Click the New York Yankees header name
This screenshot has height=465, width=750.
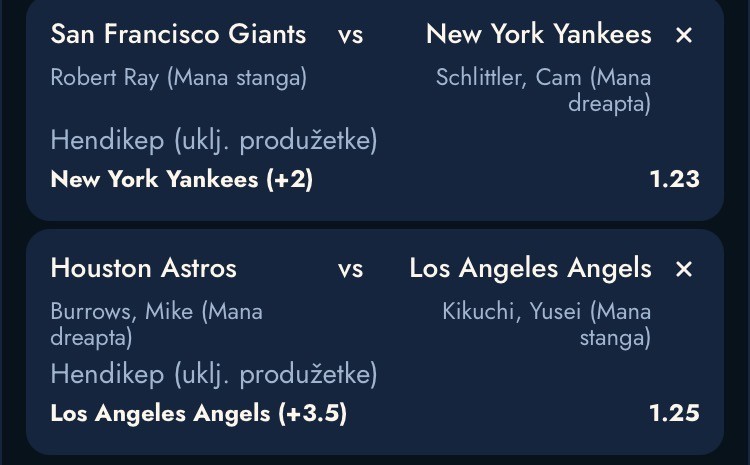pos(538,35)
